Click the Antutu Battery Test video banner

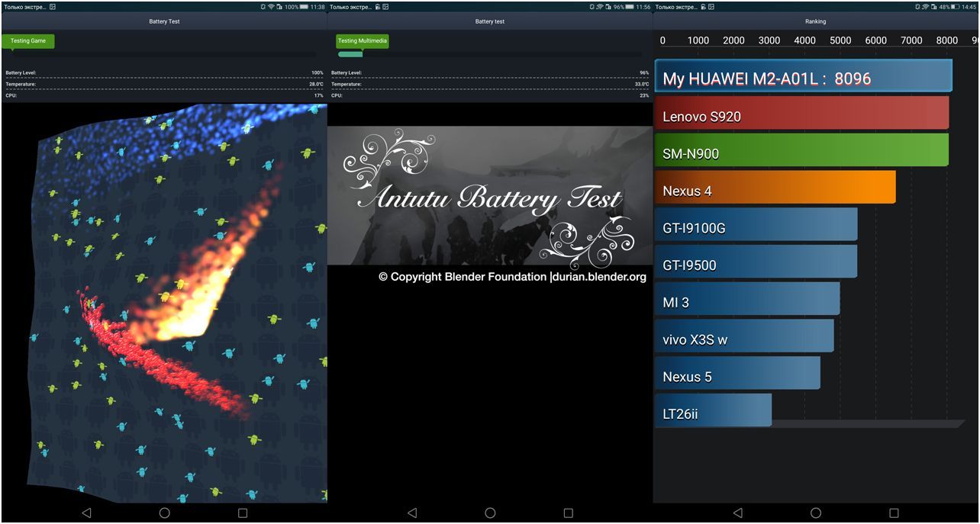(490, 196)
